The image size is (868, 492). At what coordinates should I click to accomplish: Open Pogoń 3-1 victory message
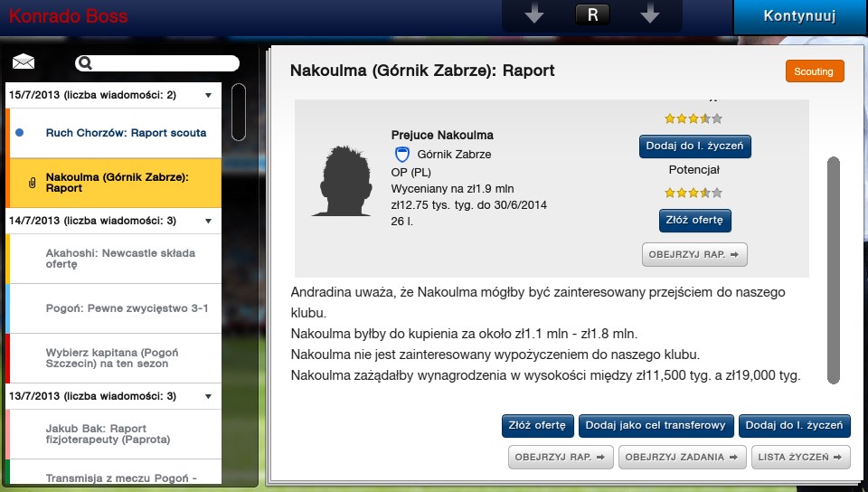point(127,308)
